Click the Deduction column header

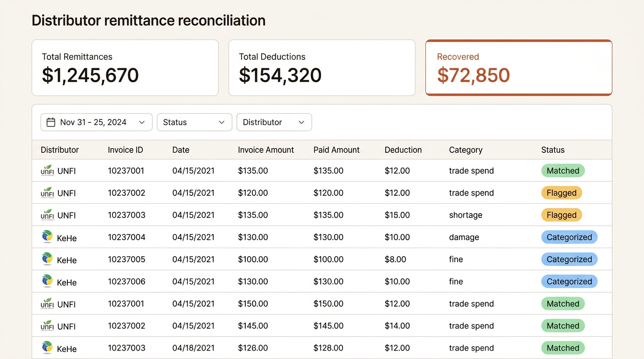tap(403, 150)
